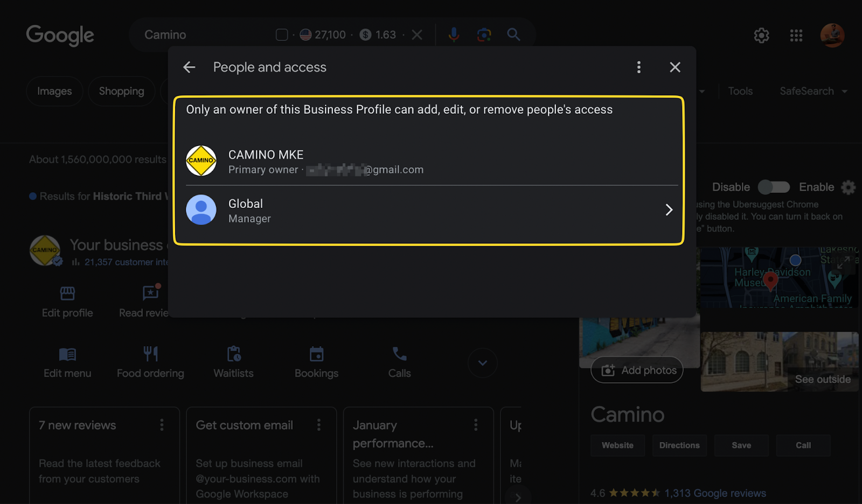Click the CAMINO MKE logo avatar

[x=201, y=160]
